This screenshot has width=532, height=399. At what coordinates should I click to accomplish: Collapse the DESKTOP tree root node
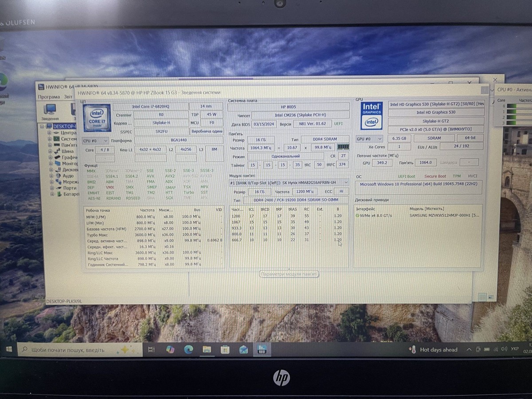[42, 126]
